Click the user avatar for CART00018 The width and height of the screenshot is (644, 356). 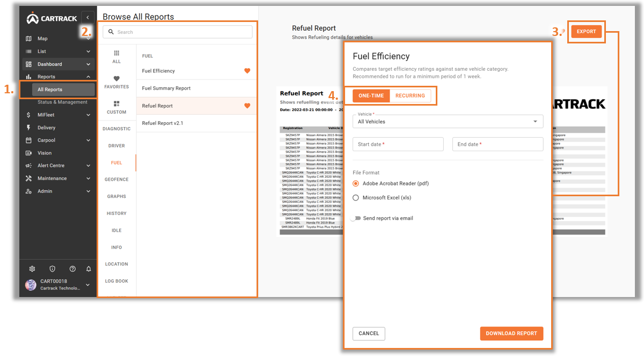(31, 285)
